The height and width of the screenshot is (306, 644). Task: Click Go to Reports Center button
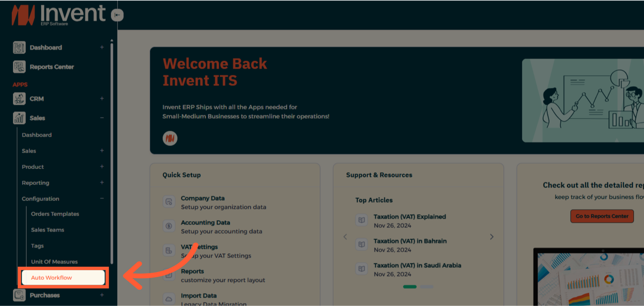coord(602,216)
